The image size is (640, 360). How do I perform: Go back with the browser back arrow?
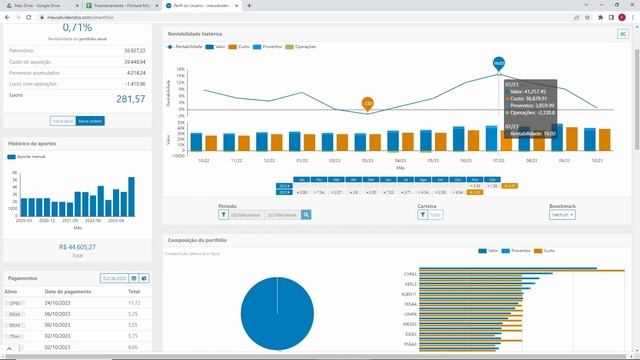(7, 18)
